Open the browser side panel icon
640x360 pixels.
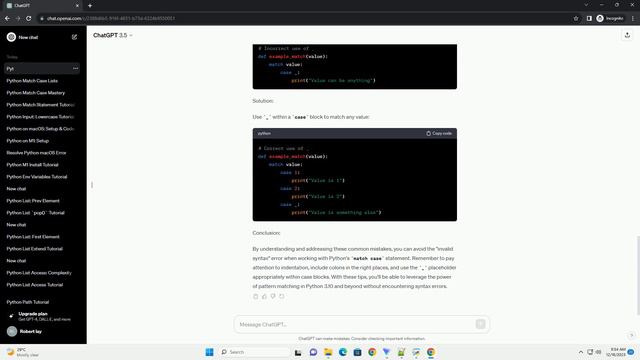click(589, 18)
